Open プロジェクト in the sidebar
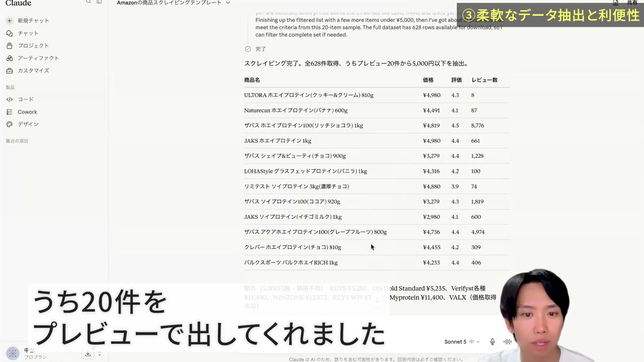Image resolution: width=644 pixels, height=362 pixels. (x=33, y=46)
